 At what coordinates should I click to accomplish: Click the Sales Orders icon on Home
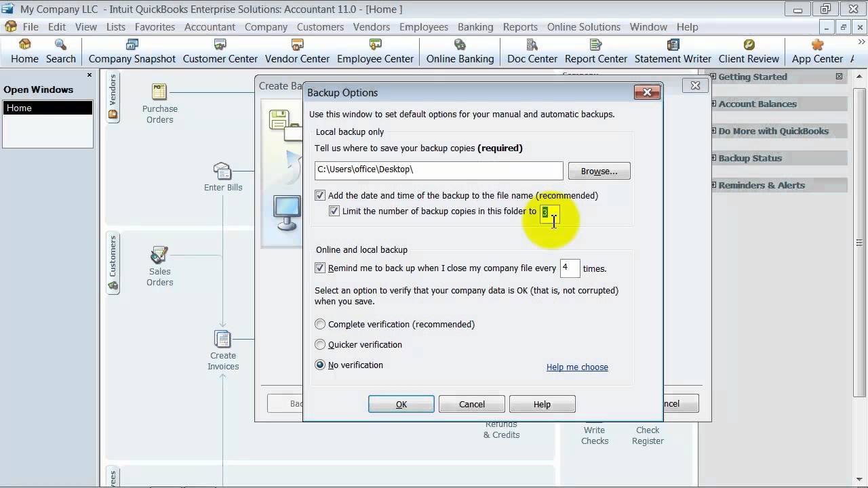click(159, 255)
